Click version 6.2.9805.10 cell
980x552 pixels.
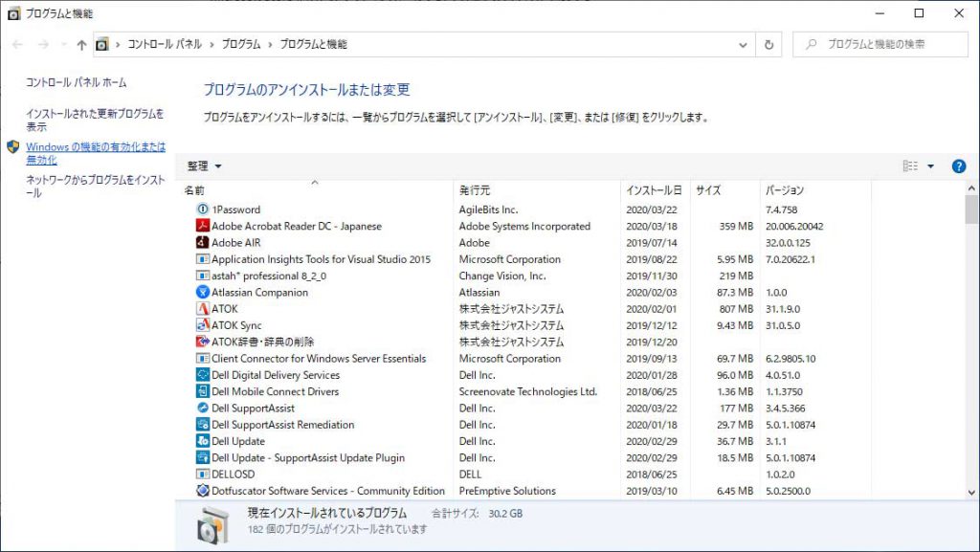[x=790, y=358]
